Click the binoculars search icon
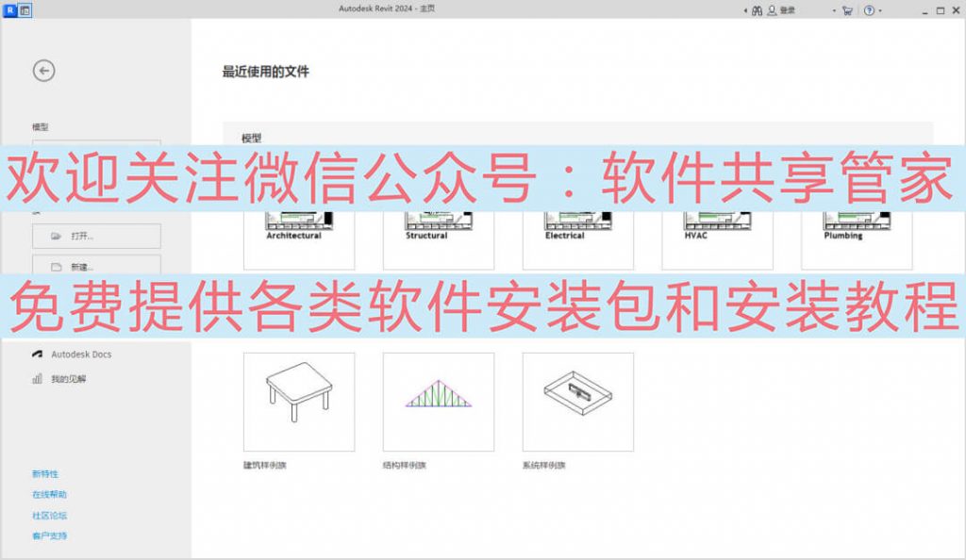 (758, 10)
